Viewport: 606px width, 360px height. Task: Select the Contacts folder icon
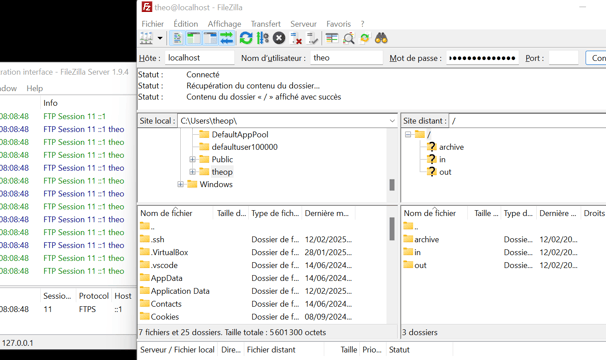click(145, 304)
